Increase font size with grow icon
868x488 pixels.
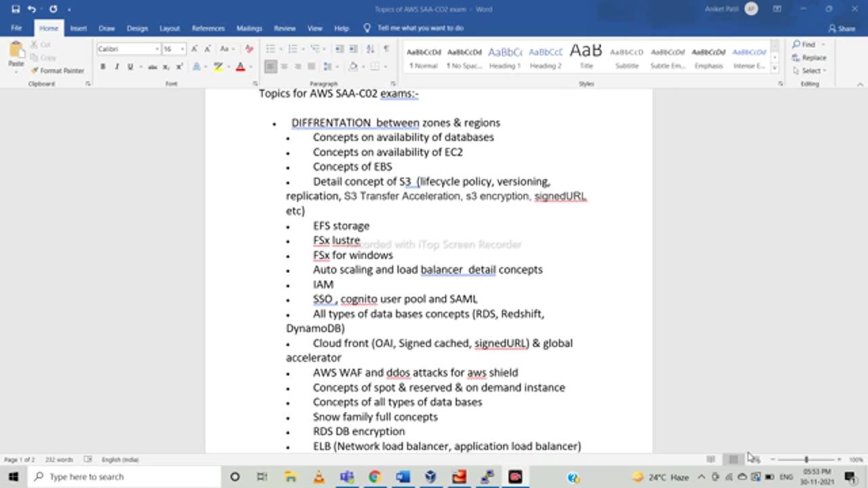click(x=195, y=49)
